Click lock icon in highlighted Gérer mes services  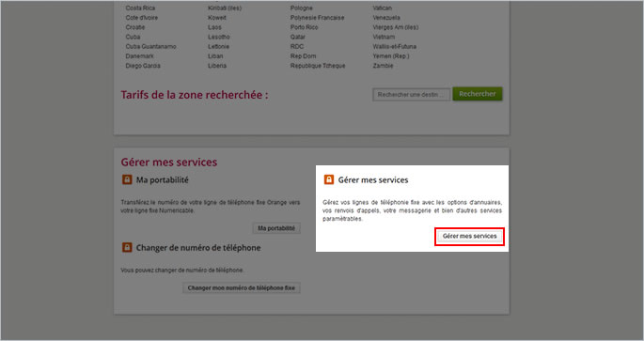click(328, 179)
